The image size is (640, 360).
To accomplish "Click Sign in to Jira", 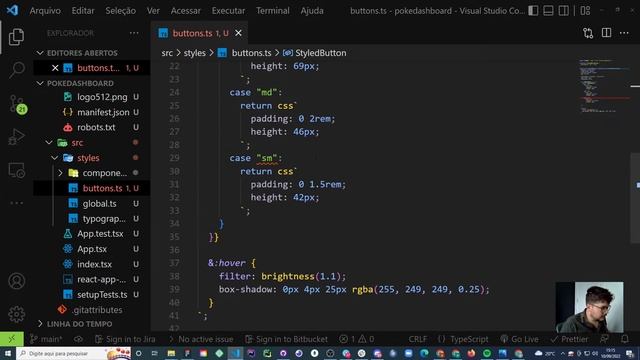I will click(x=125, y=339).
